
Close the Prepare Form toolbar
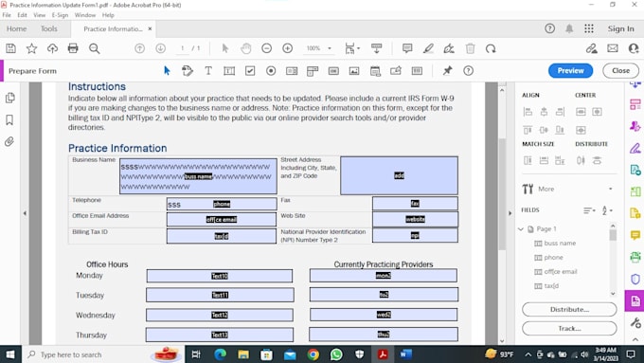click(x=620, y=71)
